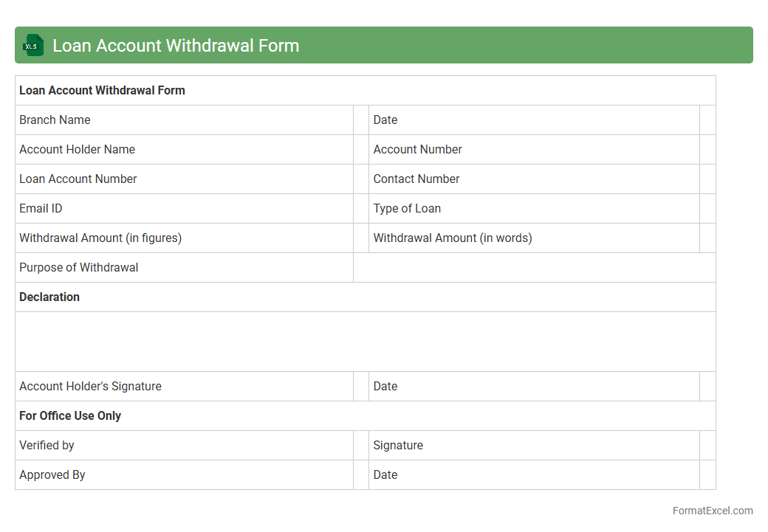Click the Verified by cell
This screenshot has height=532, width=768.
pos(184,446)
